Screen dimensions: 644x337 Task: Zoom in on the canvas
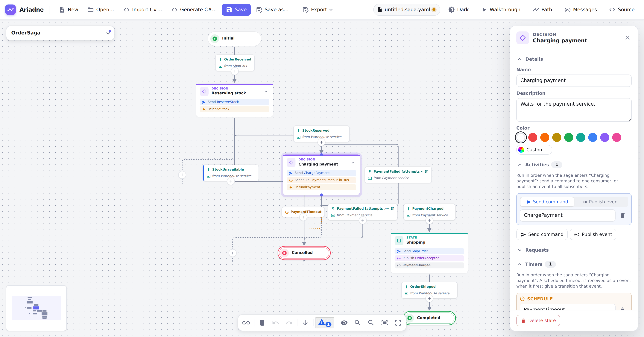(358, 323)
